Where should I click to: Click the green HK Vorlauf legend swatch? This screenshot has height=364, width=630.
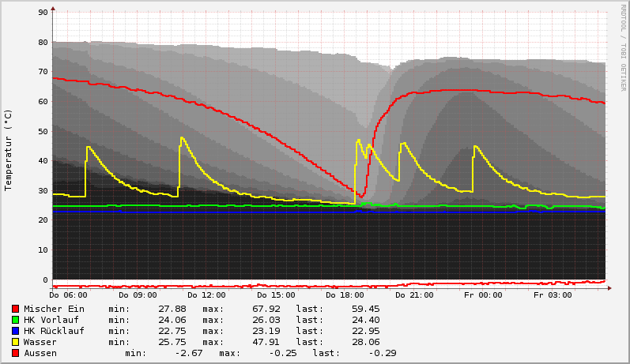[15, 320]
